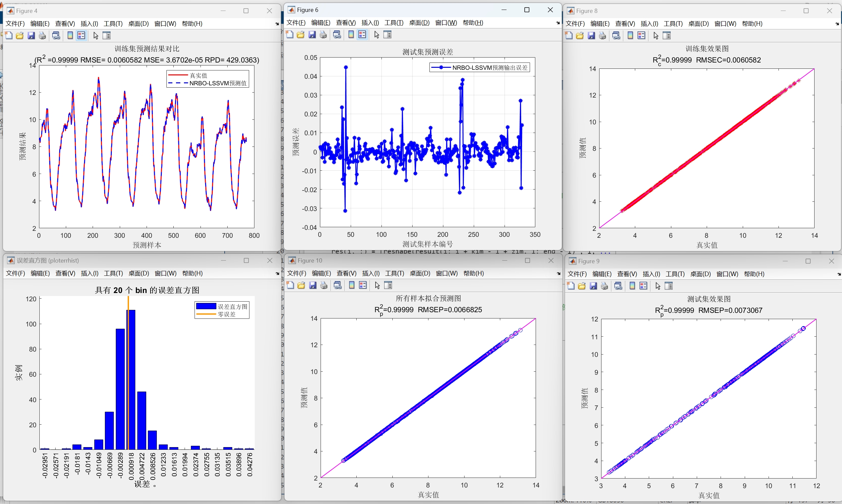This screenshot has height=504, width=842.
Task: Click Save icon in Figure 6 toolbar
Action: [x=312, y=35]
